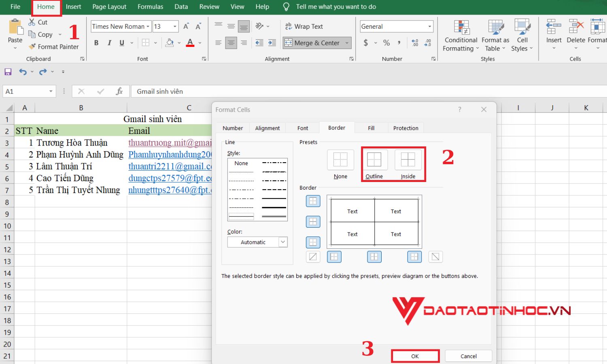This screenshot has height=364, width=607.
Task: Open the border Color Automatic dropdown
Action: (283, 242)
